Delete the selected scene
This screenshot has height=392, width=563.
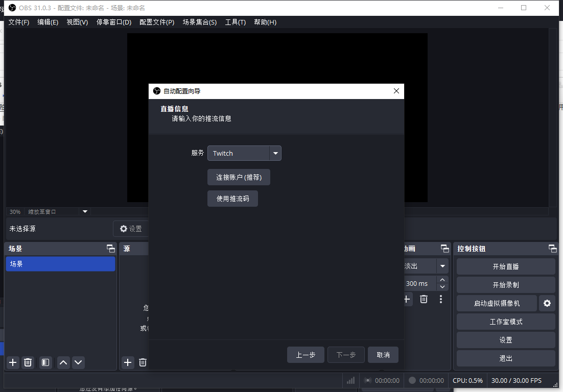tap(28, 362)
